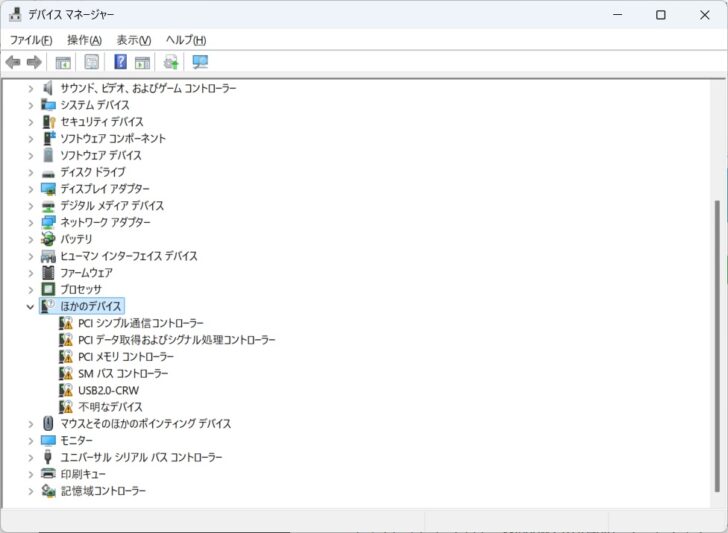Select the USB2.0-CRW device
This screenshot has width=728, height=533.
109,390
